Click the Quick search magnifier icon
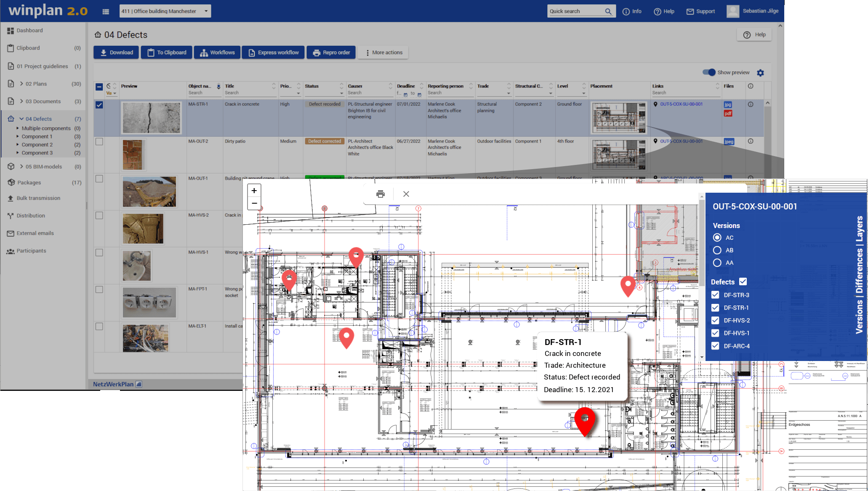 coord(608,11)
